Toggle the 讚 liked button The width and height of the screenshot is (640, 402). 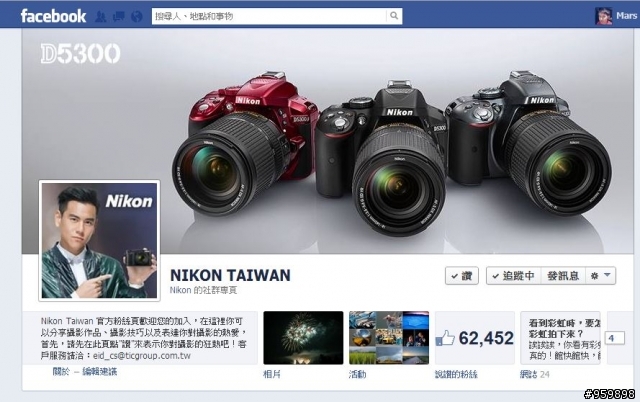click(462, 276)
